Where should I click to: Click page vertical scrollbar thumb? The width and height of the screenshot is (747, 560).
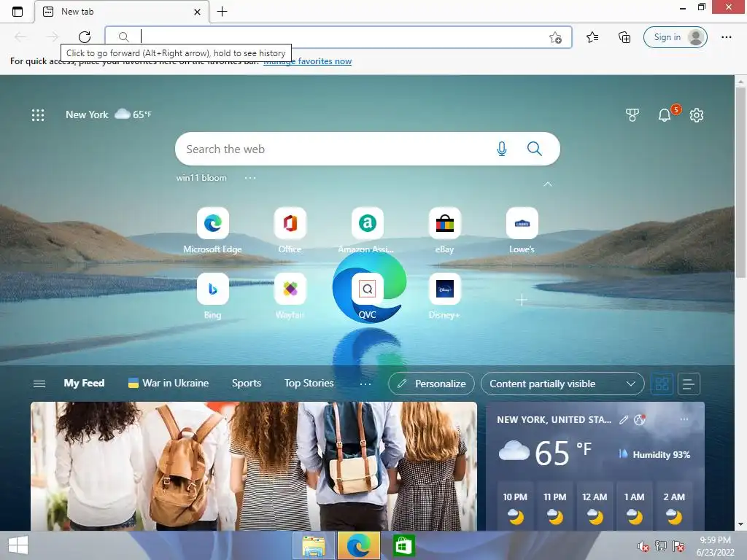tap(740, 181)
